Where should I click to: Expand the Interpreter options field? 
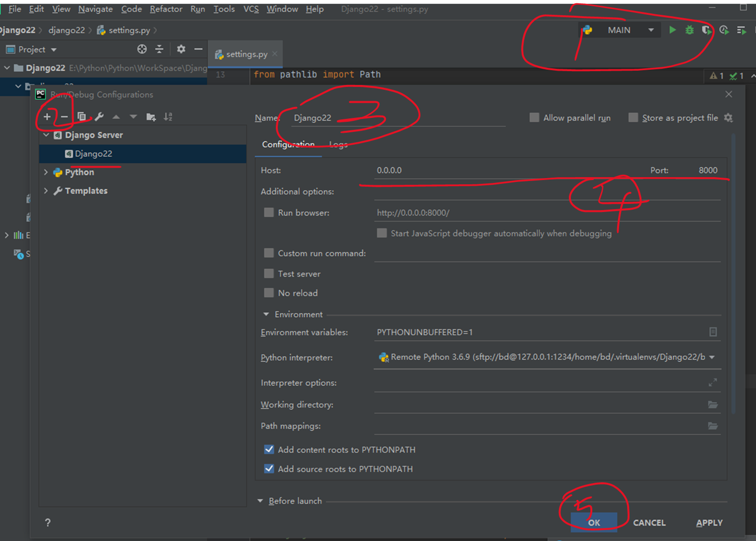click(713, 382)
